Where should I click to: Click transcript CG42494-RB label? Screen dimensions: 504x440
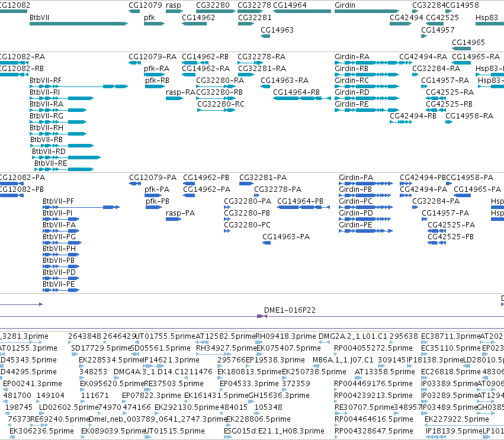click(413, 116)
